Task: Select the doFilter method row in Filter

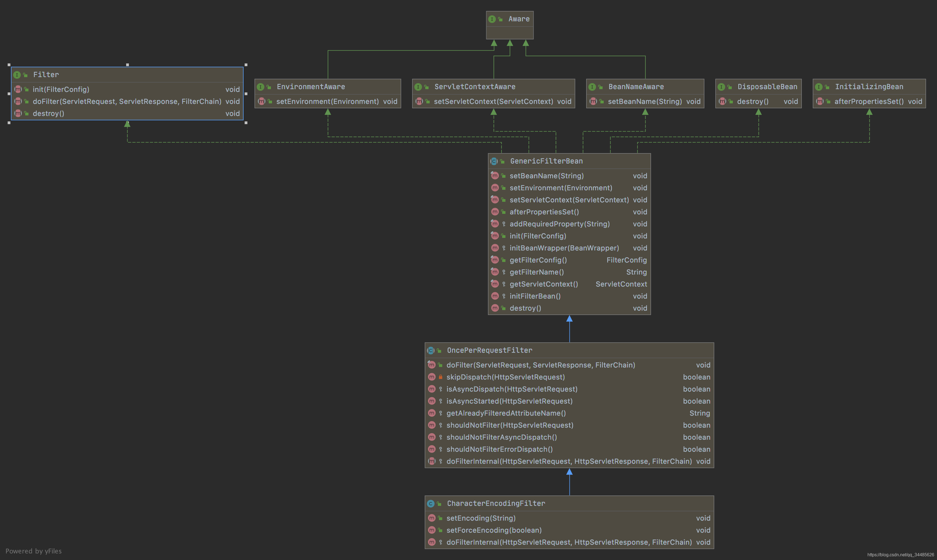Action: [127, 101]
